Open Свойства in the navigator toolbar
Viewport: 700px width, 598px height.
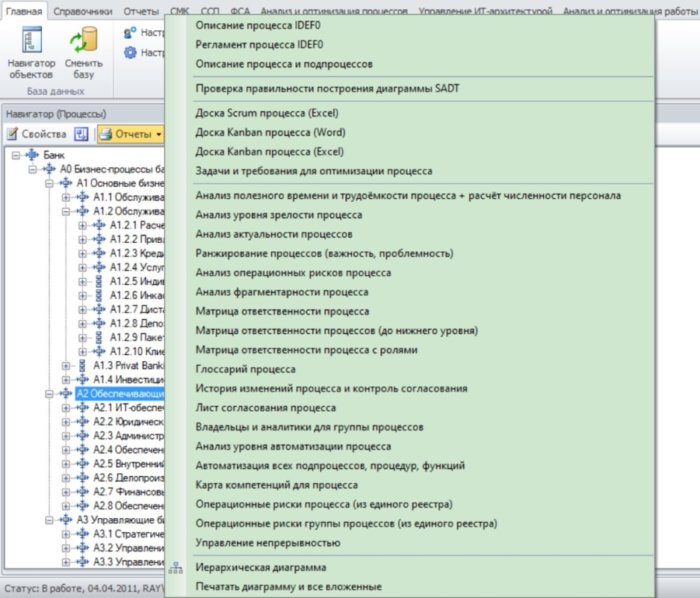click(37, 135)
